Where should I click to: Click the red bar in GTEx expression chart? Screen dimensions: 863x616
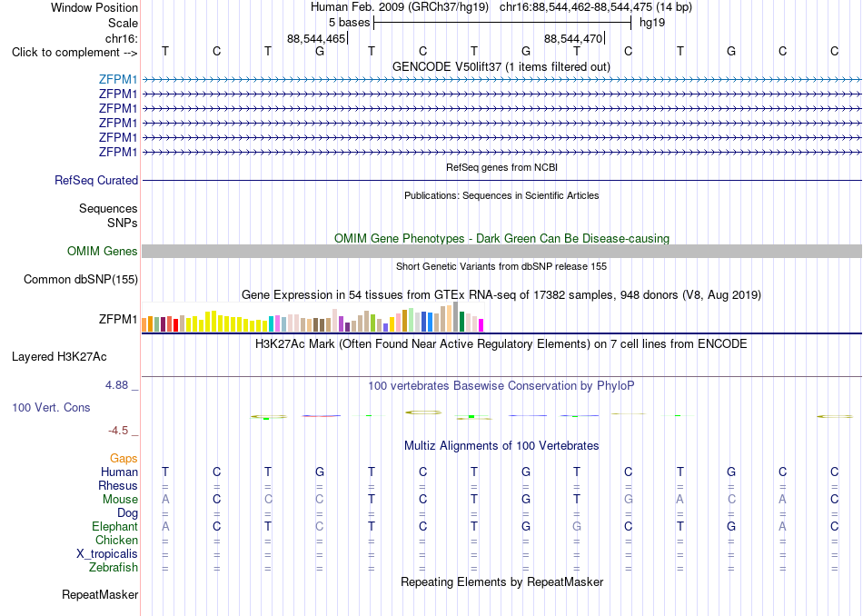point(175,324)
